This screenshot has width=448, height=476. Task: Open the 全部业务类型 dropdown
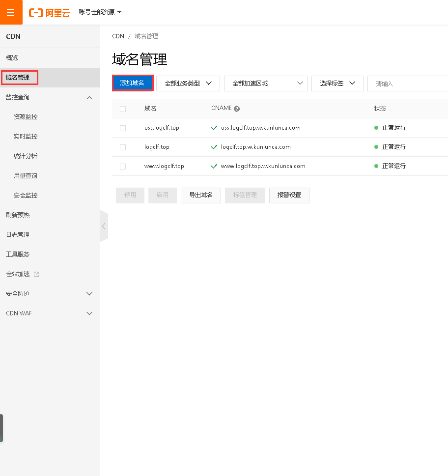click(x=188, y=83)
